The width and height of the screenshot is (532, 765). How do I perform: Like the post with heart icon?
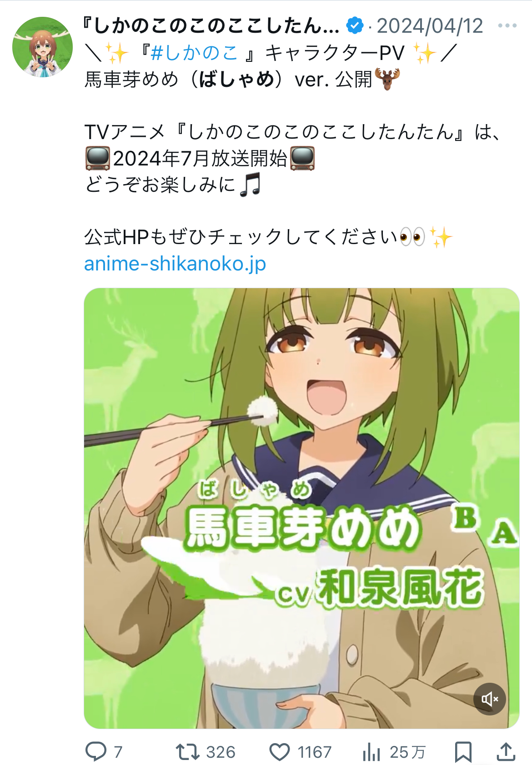click(x=279, y=752)
